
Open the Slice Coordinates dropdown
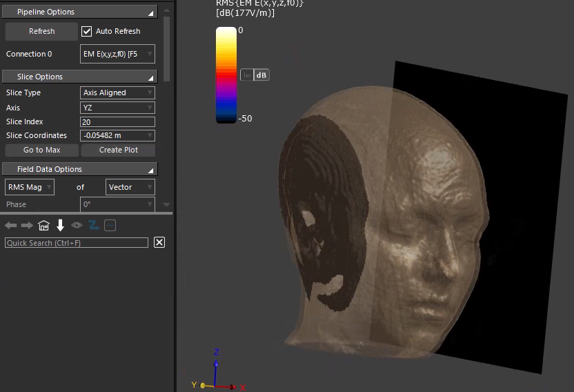(x=117, y=135)
